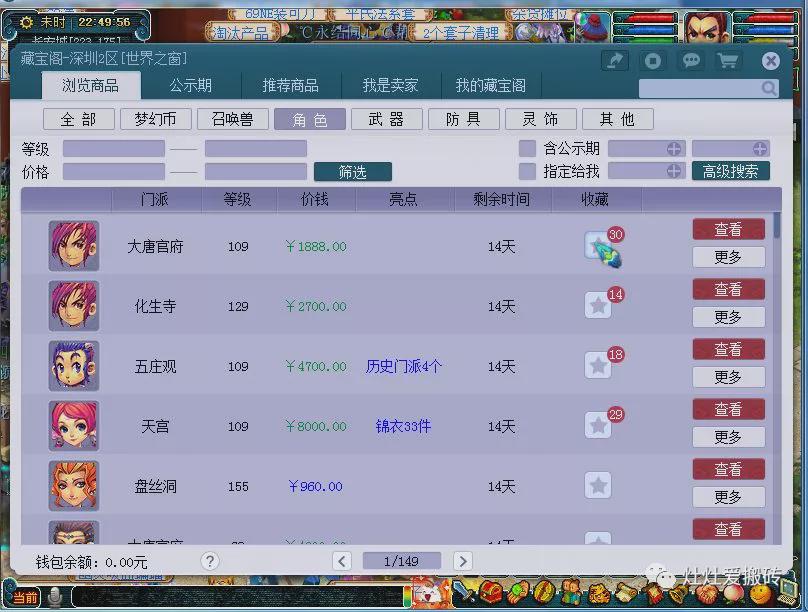Toggle the favorite star on the 化生寺 listing
Image resolution: width=808 pixels, height=612 pixels.
[x=598, y=306]
